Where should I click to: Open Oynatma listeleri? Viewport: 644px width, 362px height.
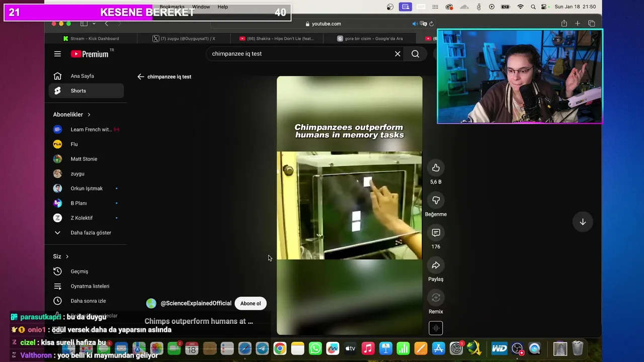[86, 286]
